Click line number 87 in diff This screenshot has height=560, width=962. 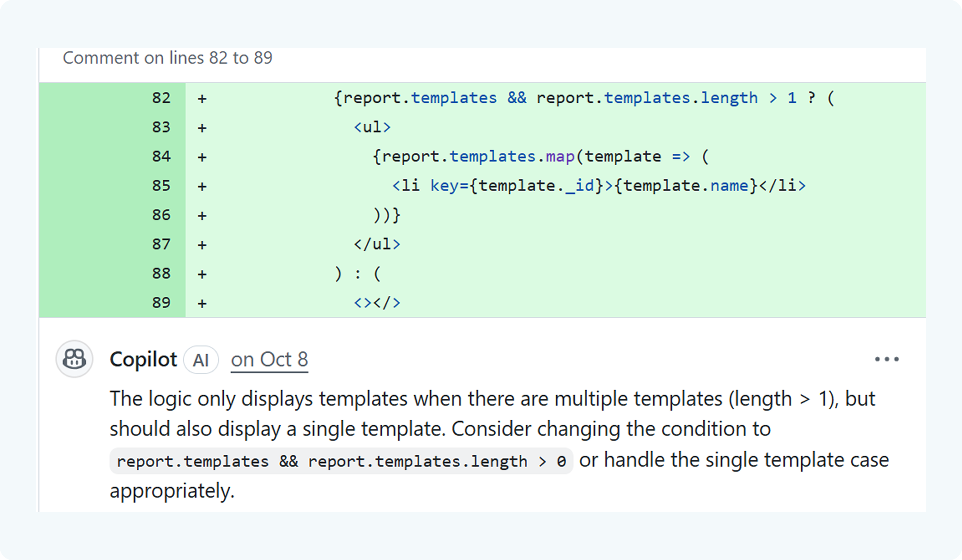click(161, 244)
